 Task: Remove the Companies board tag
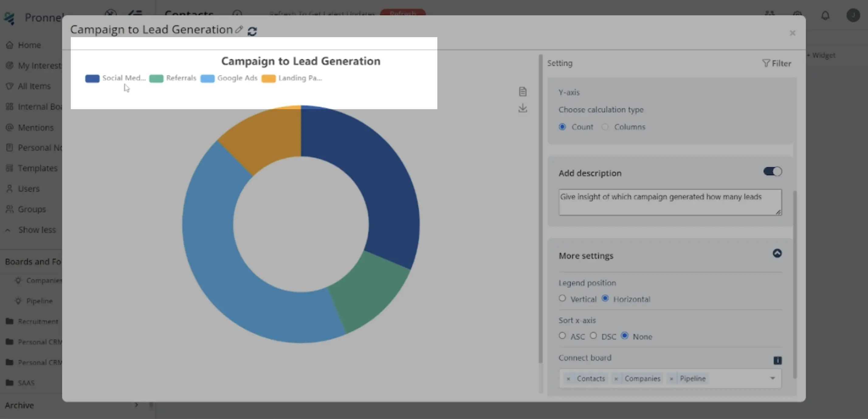click(x=616, y=379)
